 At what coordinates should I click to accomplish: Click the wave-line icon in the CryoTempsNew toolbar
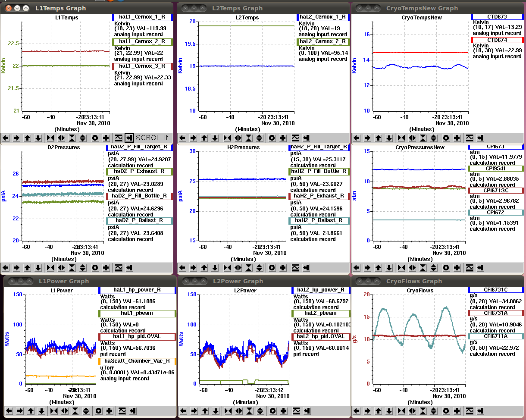pos(470,138)
